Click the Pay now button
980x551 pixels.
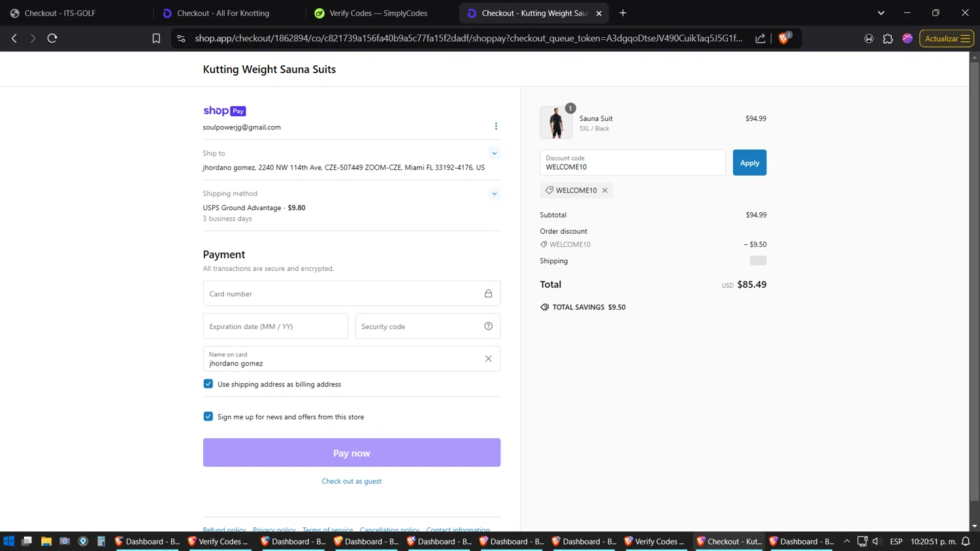coord(351,452)
